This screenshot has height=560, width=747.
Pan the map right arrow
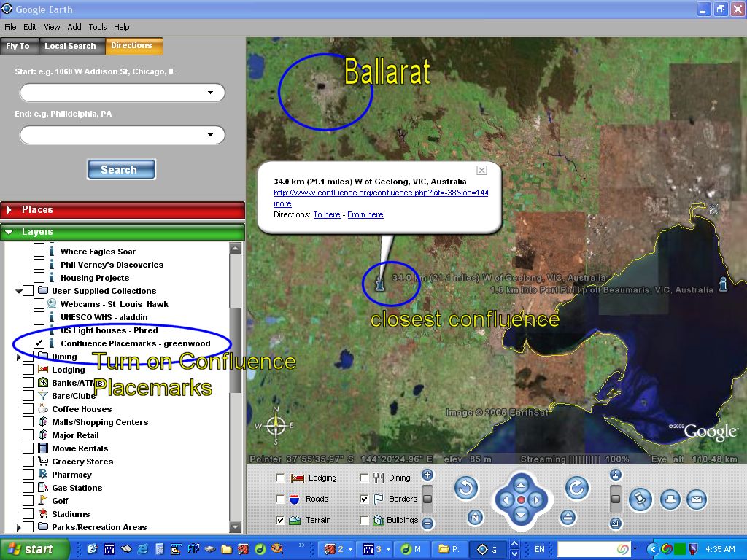click(536, 500)
